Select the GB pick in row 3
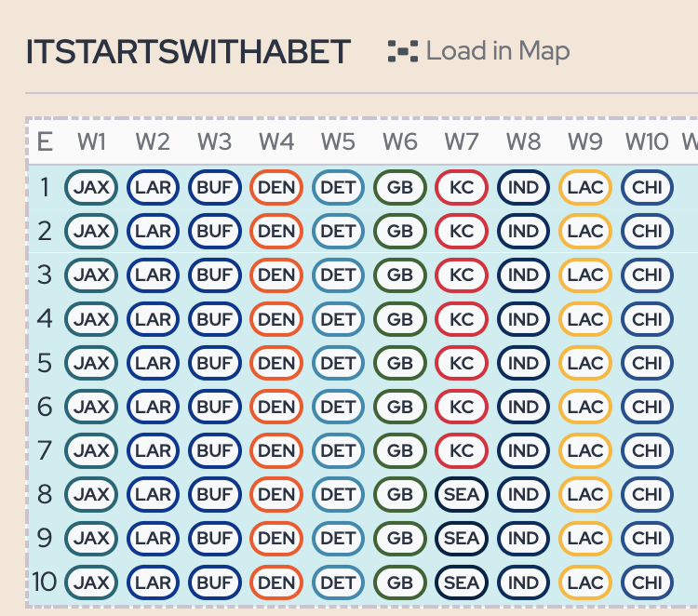Viewport: 698px width, 616px height. (400, 275)
